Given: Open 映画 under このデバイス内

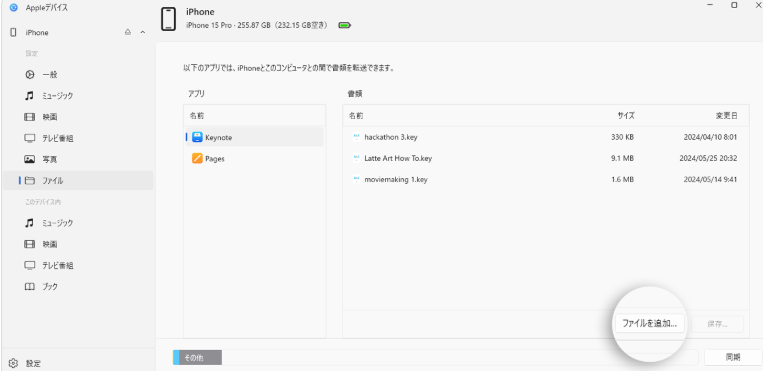Looking at the screenshot, I should click(x=78, y=244).
